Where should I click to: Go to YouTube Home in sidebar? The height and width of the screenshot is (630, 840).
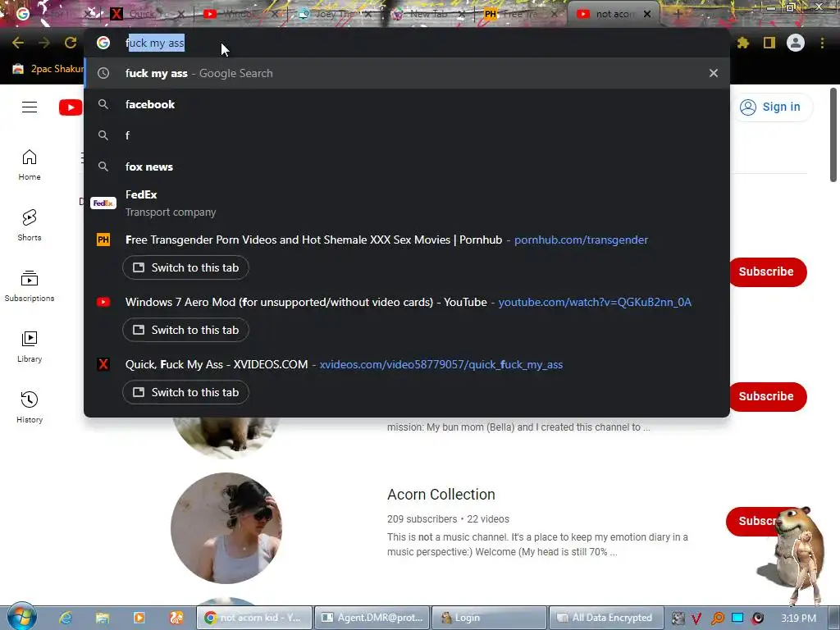click(x=30, y=164)
